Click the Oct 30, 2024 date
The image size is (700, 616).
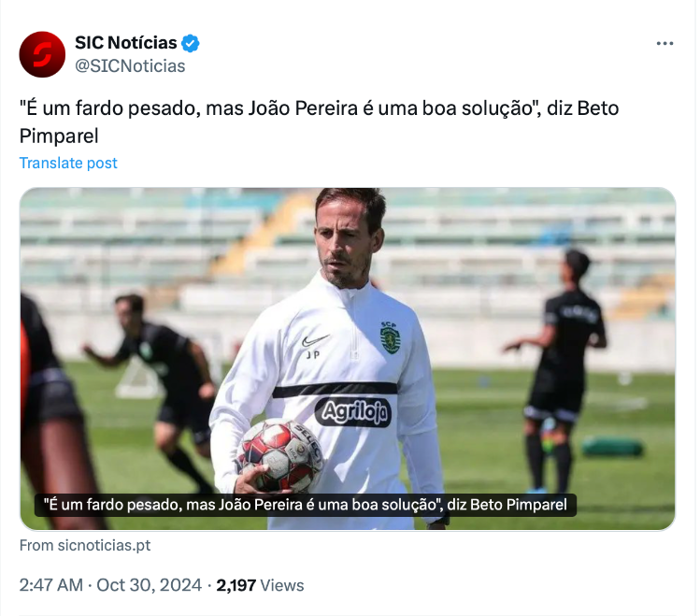150,585
